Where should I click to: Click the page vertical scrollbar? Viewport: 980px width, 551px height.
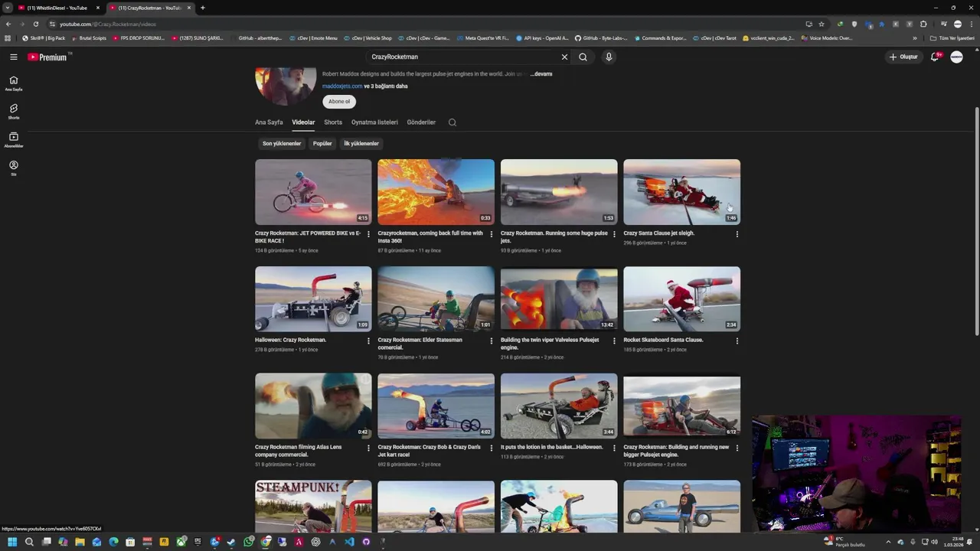[x=976, y=222]
